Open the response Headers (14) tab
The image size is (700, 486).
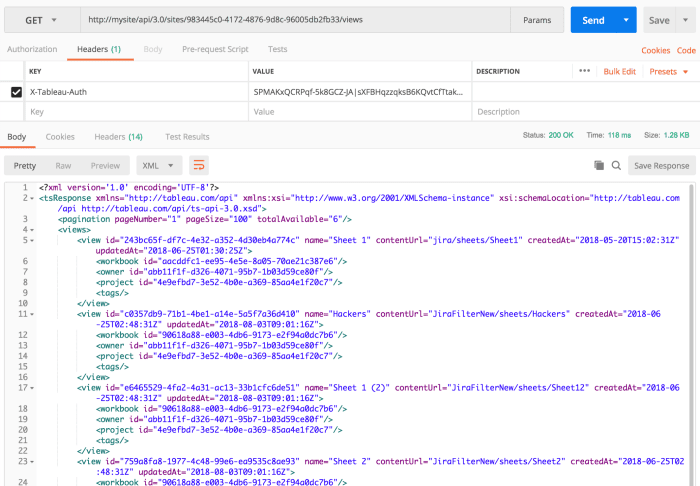[118, 137]
